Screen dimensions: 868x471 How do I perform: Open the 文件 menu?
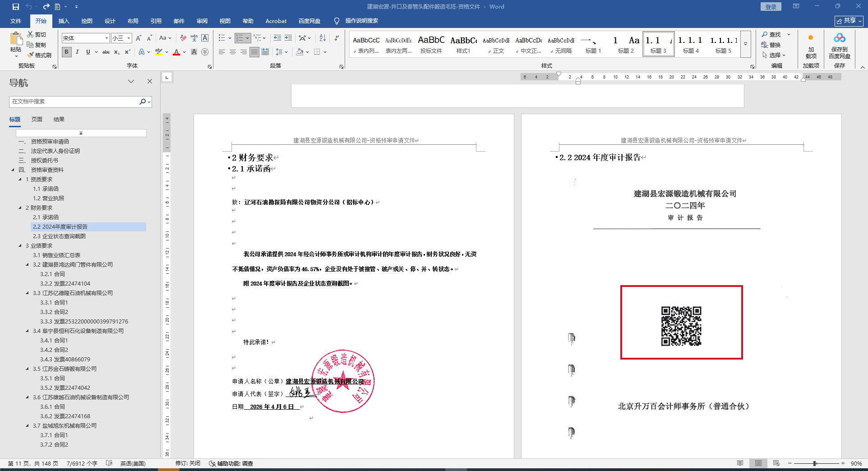[16, 21]
